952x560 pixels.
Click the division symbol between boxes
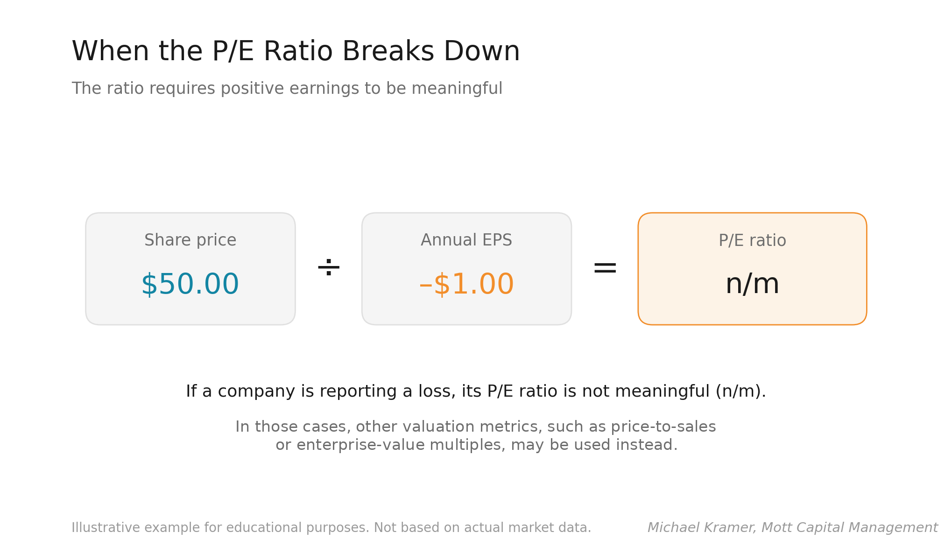tap(329, 268)
